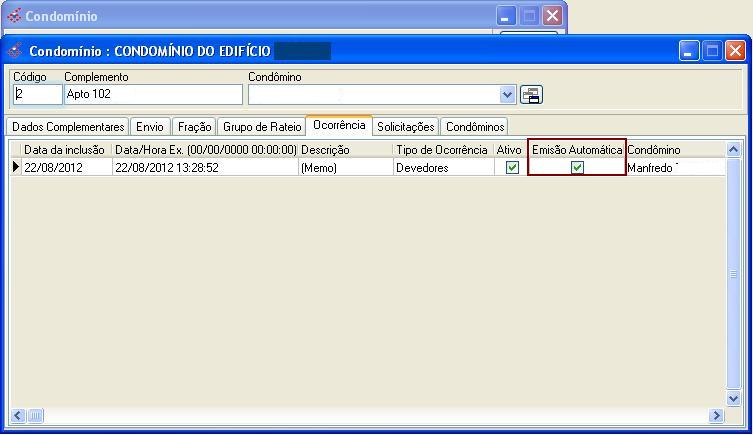Switch to the Grupo de Rateio tab
753x435 pixels.
point(262,127)
